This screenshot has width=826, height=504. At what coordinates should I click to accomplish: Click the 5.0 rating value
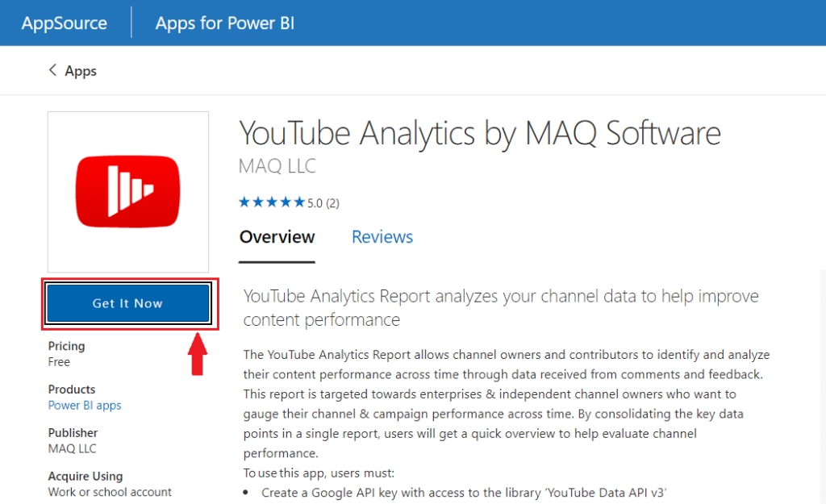[x=315, y=203]
